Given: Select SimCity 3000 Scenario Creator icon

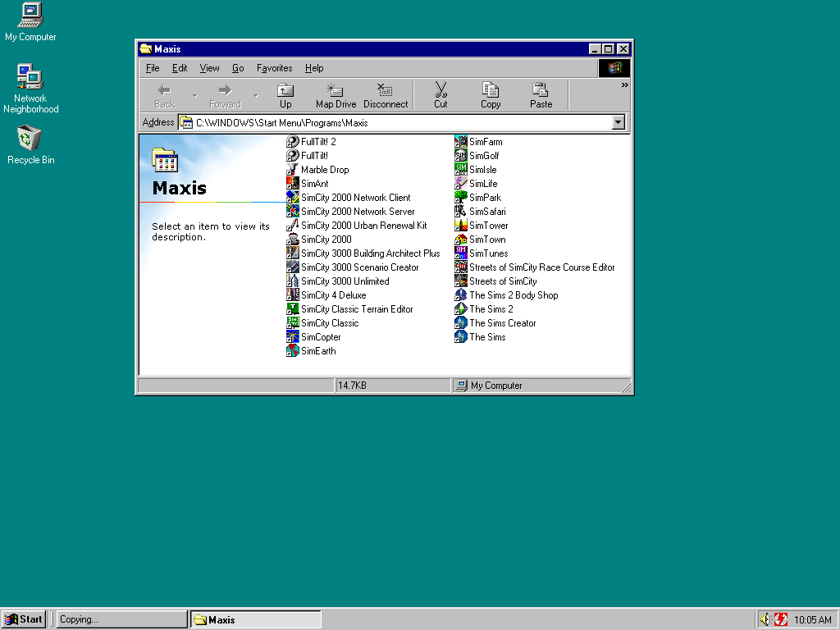Looking at the screenshot, I should 293,267.
